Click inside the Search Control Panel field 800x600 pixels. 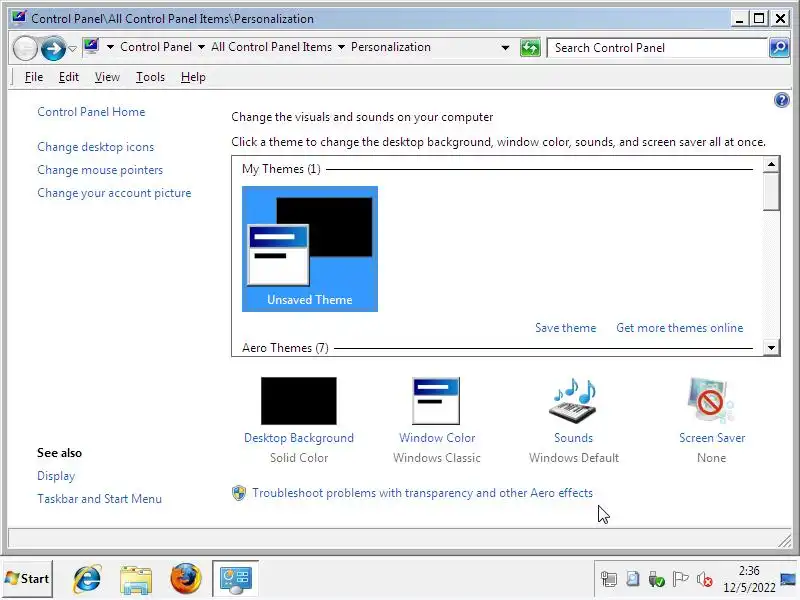click(x=657, y=48)
